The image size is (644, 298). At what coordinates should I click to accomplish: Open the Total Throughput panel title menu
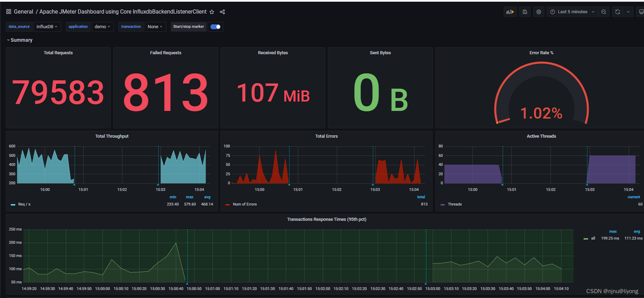coord(112,136)
